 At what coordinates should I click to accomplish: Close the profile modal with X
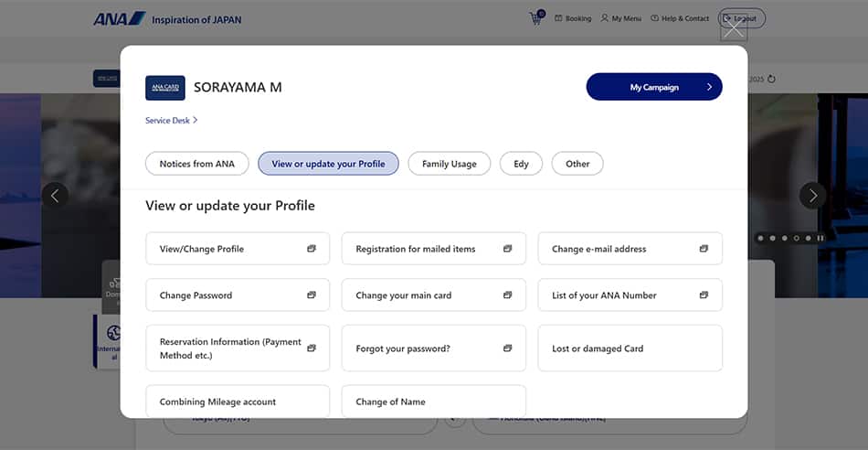tap(733, 29)
